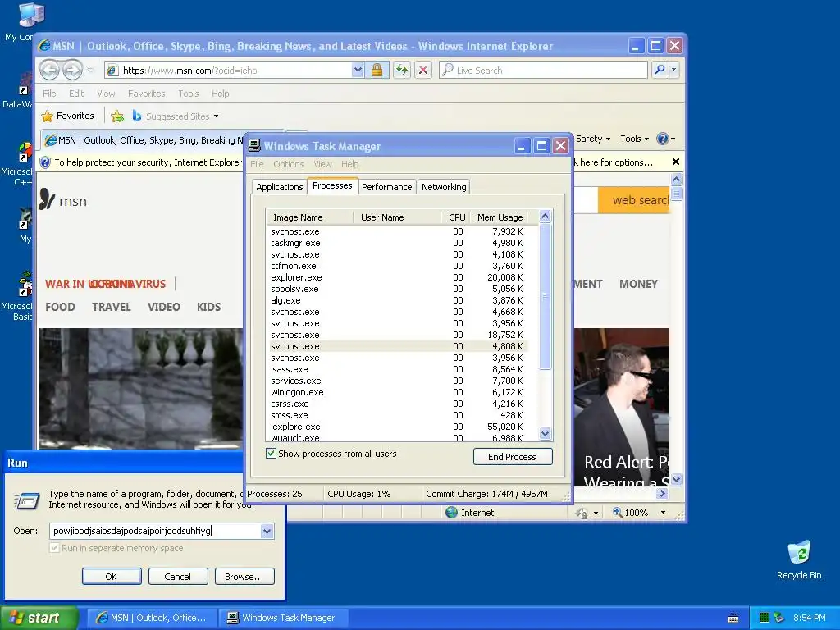The width and height of the screenshot is (840, 630).
Task: Switch to the Networking tab
Action: pos(444,187)
